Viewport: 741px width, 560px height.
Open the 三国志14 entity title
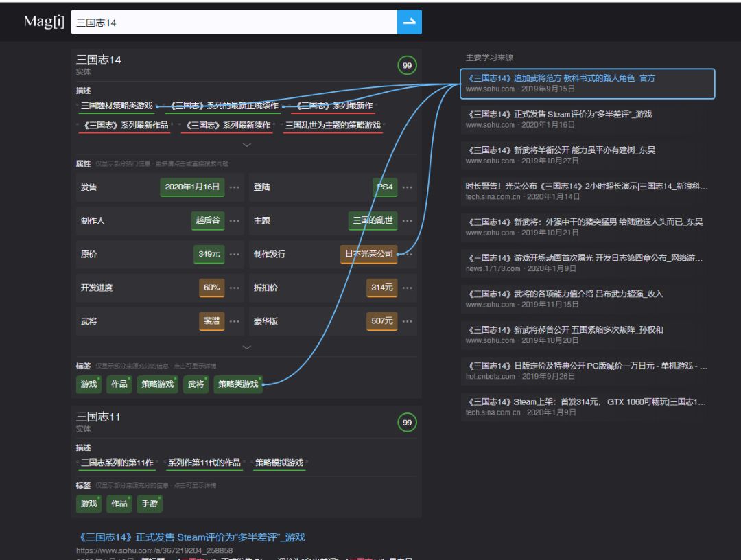click(99, 60)
